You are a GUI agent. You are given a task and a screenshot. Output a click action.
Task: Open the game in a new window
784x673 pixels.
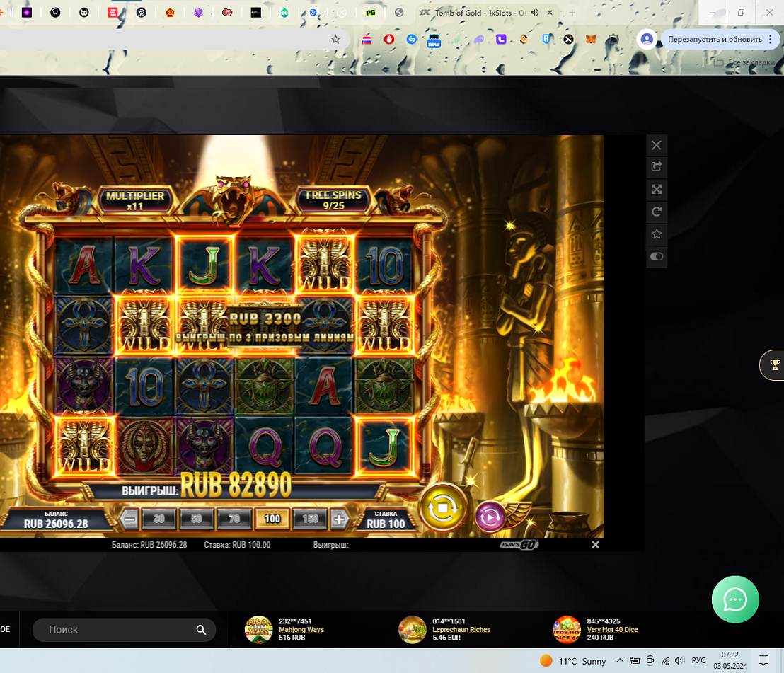657,167
